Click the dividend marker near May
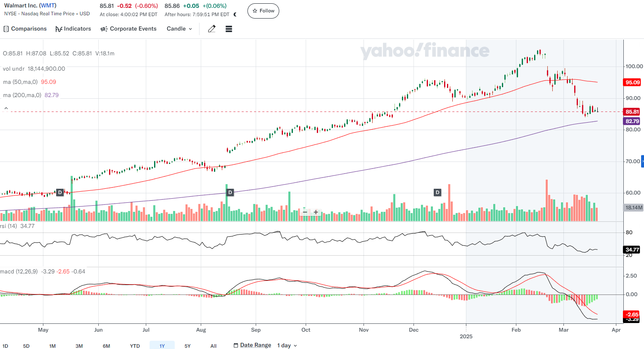Image resolution: width=644 pixels, height=349 pixels. (x=60, y=192)
